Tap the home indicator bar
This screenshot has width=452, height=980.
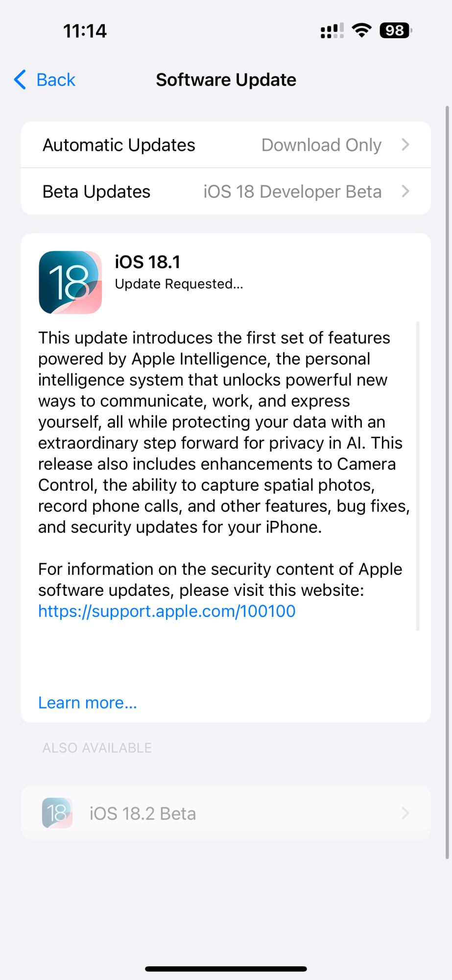tap(226, 969)
